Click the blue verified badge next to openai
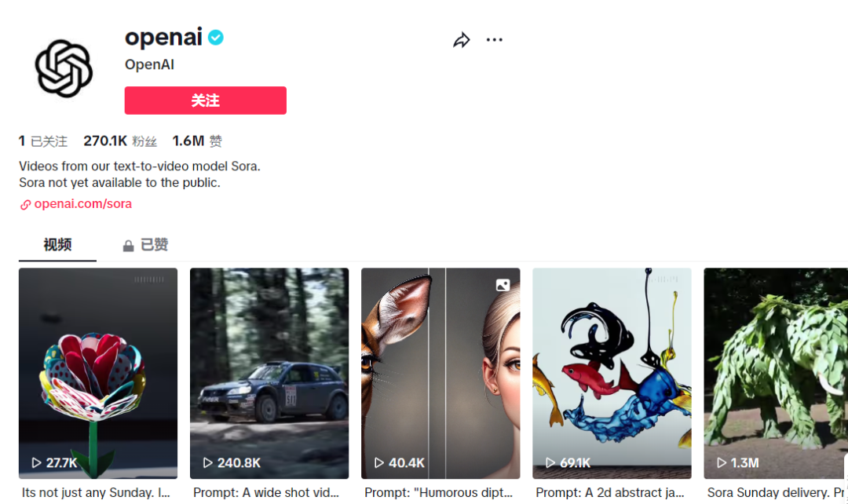The height and width of the screenshot is (504, 848). pos(216,38)
